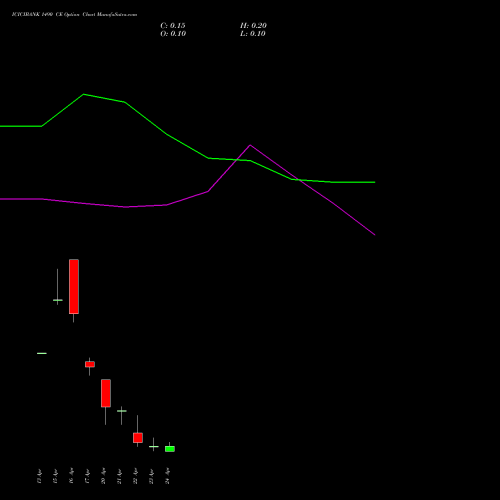Click the '16 Apr' date axis label

[x=71, y=476]
